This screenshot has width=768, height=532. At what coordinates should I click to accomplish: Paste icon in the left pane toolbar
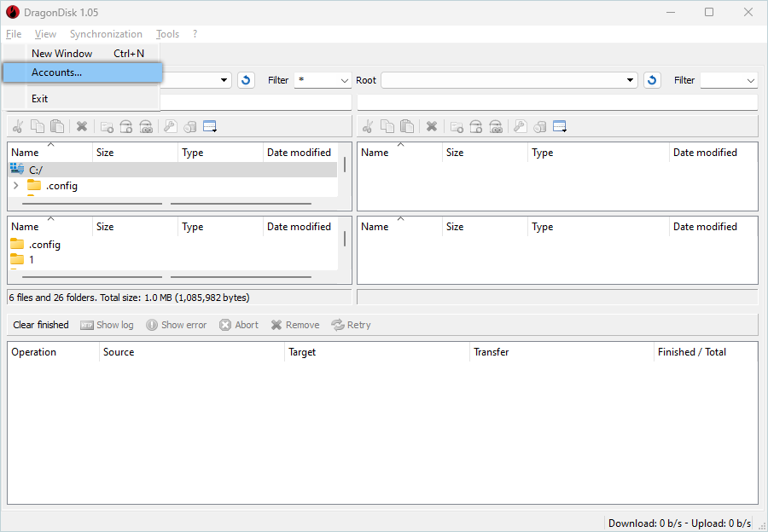(x=57, y=127)
